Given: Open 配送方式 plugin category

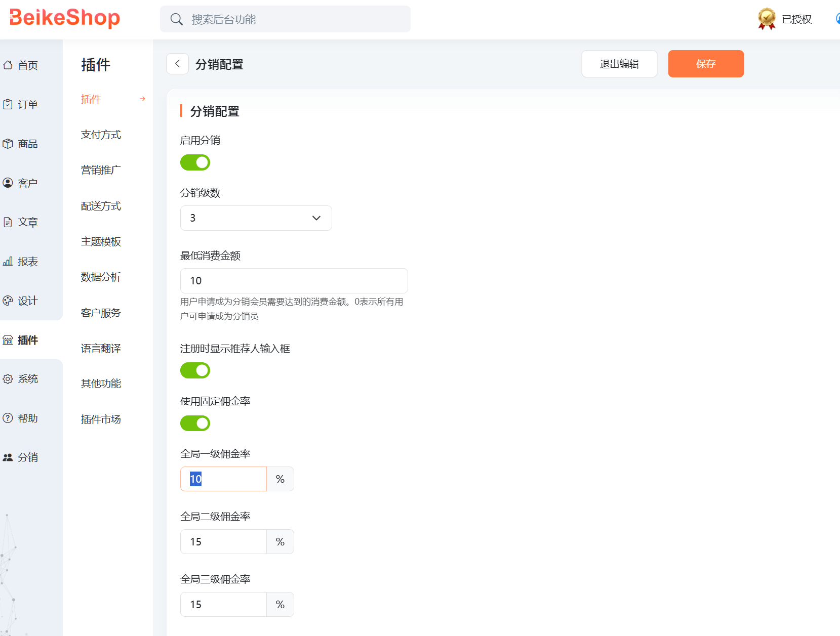Looking at the screenshot, I should pos(101,206).
